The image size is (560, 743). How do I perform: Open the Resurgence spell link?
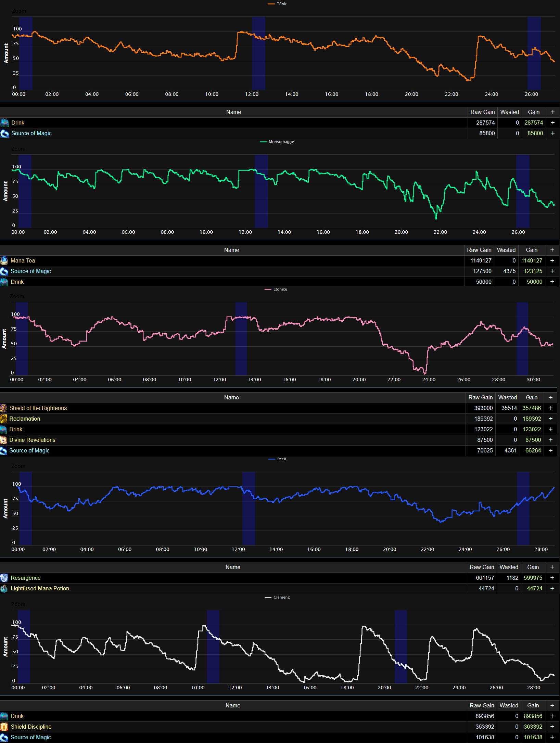[26, 578]
